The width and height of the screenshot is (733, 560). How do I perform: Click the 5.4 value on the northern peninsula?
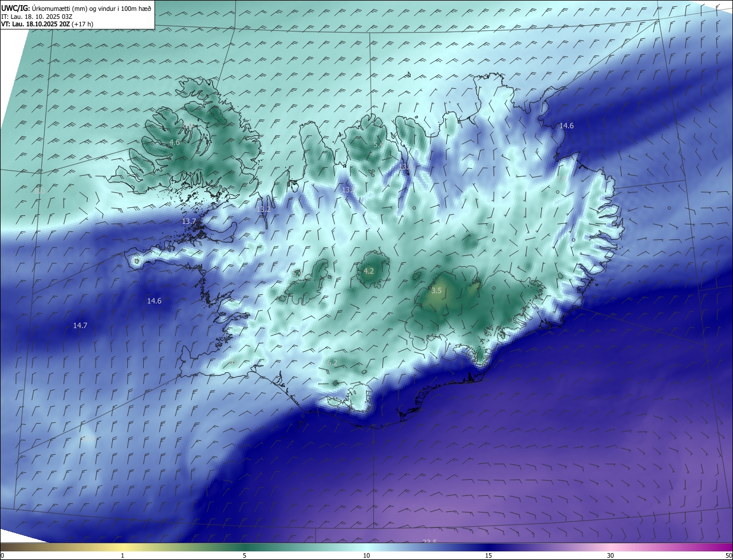pyautogui.click(x=379, y=145)
